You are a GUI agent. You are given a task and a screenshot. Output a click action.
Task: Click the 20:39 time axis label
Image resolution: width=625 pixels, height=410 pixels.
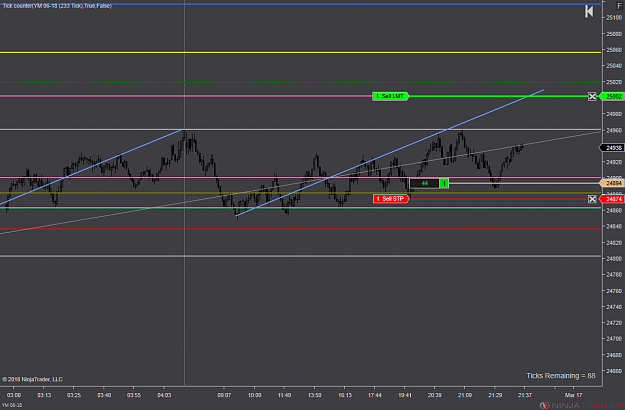pos(434,395)
